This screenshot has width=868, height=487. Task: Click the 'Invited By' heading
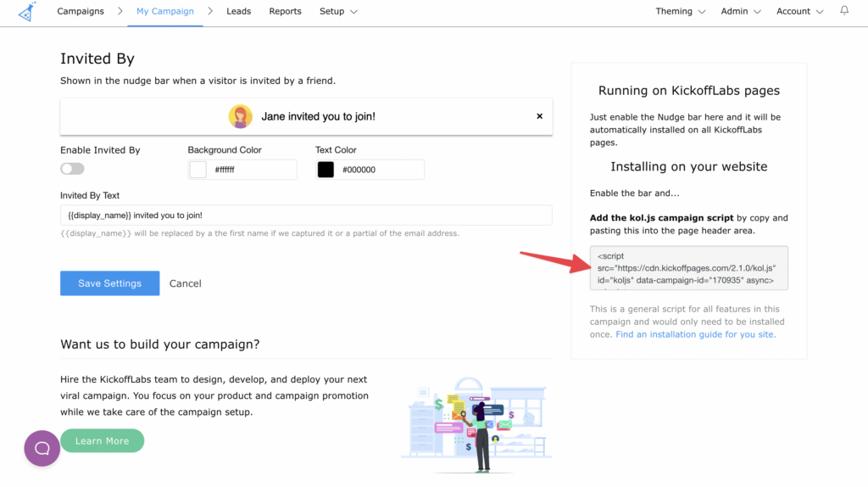click(x=97, y=59)
